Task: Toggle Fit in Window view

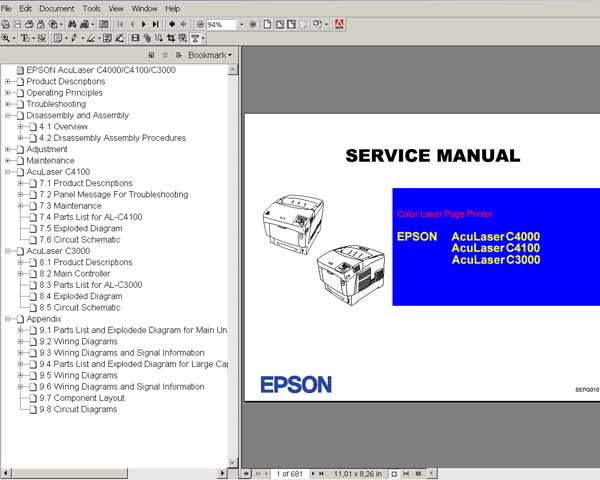Action: point(280,24)
